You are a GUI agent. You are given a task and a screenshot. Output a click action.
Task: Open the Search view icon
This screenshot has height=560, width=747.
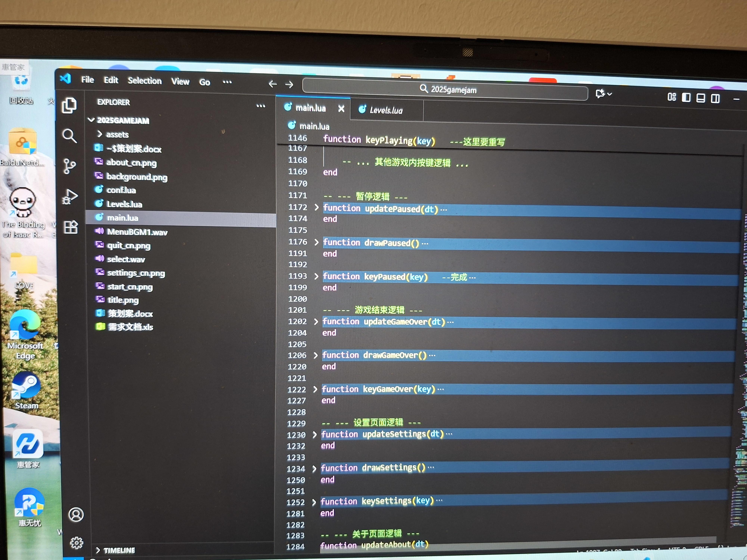pos(70,136)
